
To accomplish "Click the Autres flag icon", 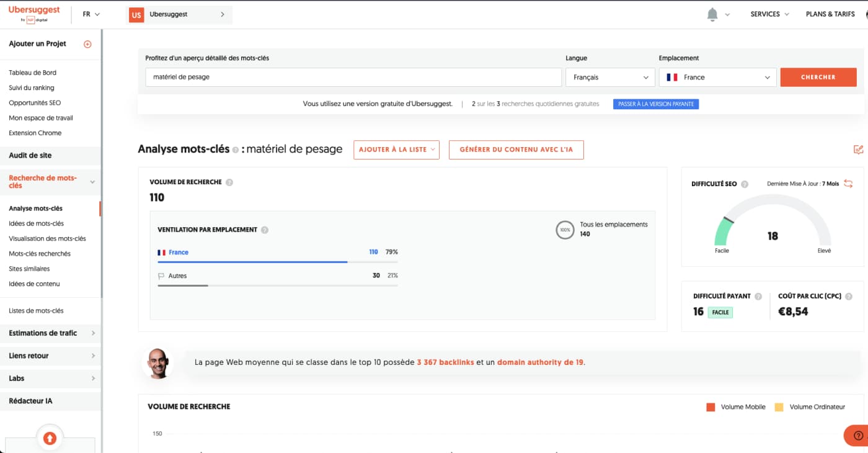I will [161, 276].
